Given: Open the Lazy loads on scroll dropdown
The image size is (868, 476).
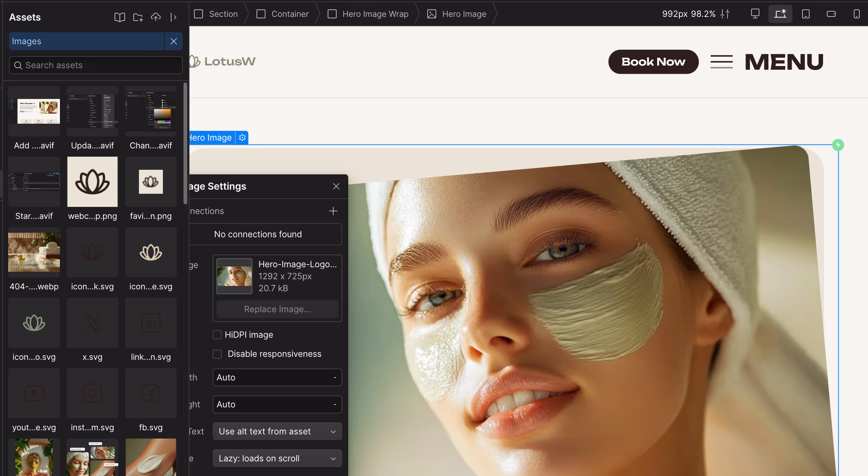Looking at the screenshot, I should click(277, 458).
